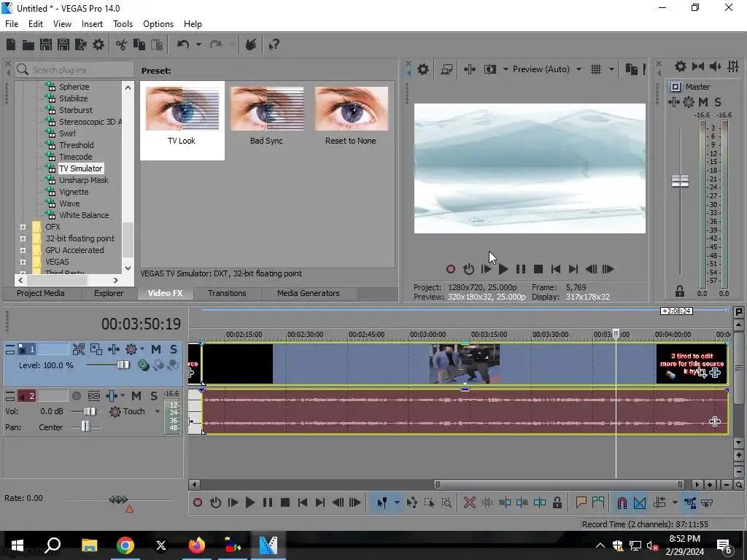Image resolution: width=747 pixels, height=560 pixels.
Task: Toggle Master bus mute M button
Action: pos(703,102)
